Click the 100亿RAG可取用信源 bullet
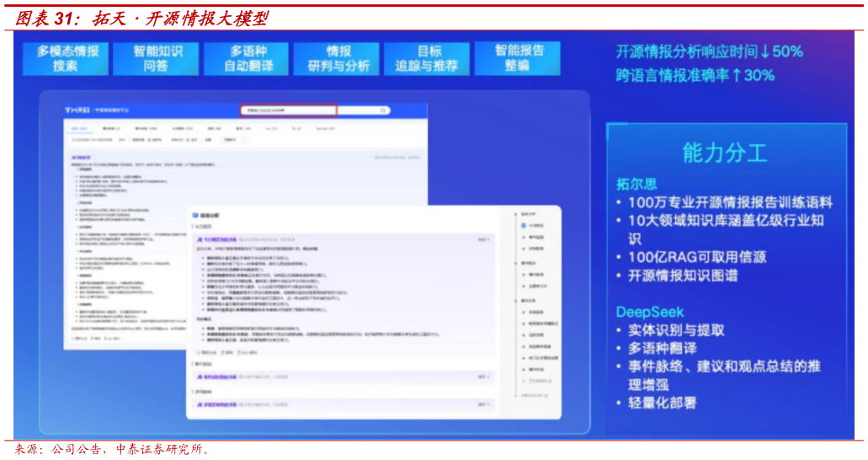The image size is (868, 460). click(697, 257)
